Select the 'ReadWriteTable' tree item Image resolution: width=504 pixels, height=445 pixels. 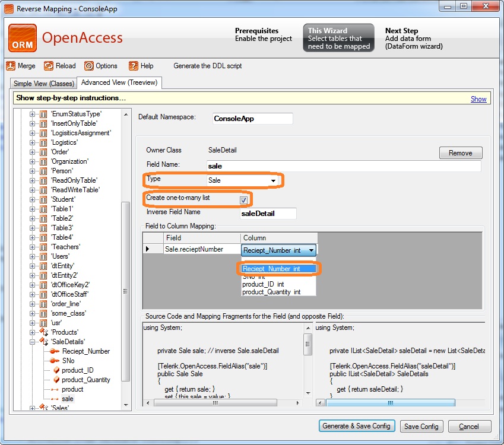pos(75,190)
